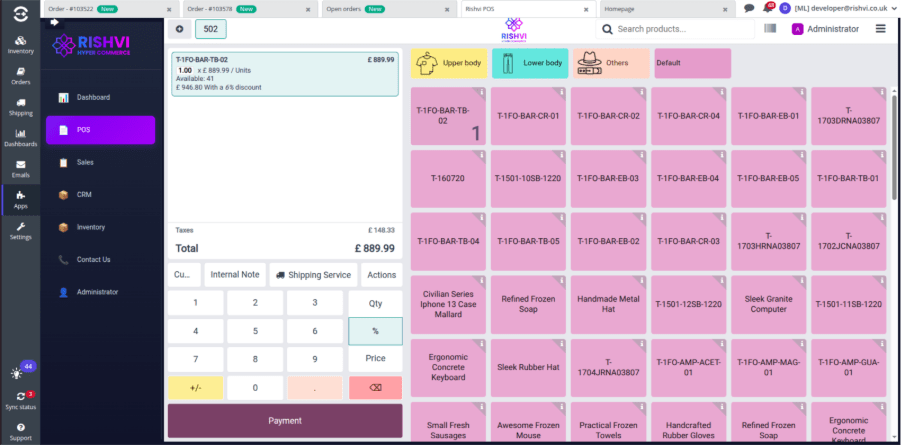Click the notifications bell icon

pyautogui.click(x=767, y=8)
